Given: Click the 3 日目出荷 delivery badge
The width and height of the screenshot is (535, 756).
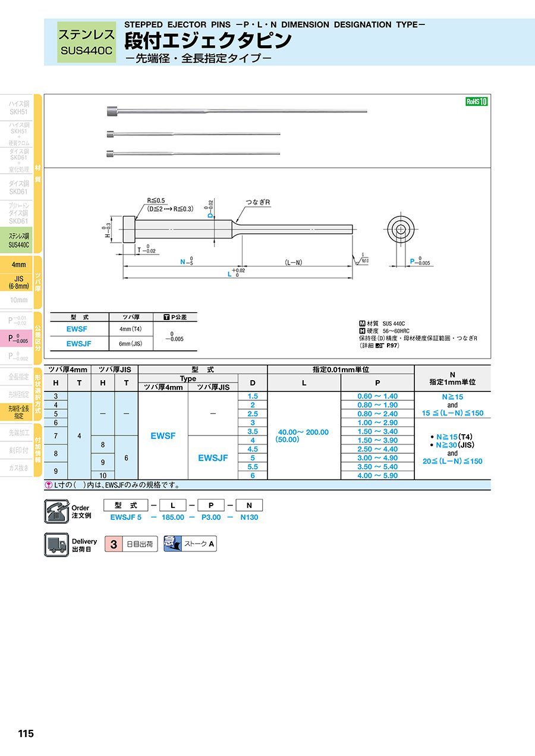Looking at the screenshot, I should [131, 544].
